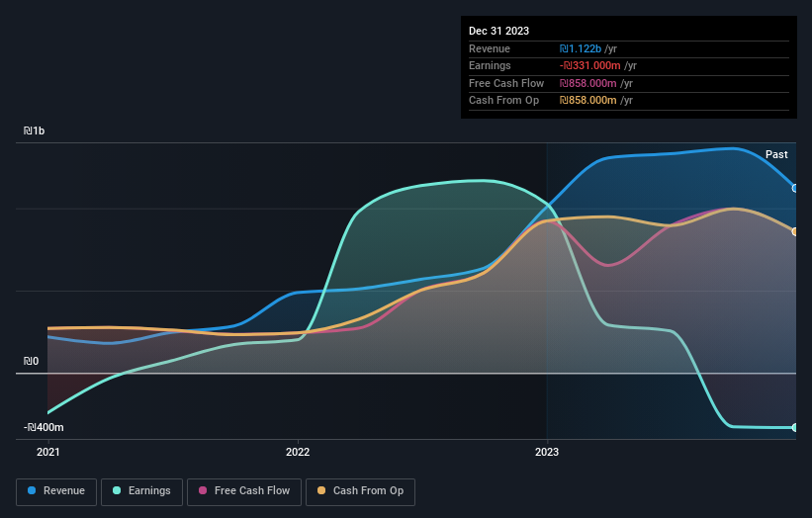Click the Dec 31 2023 tooltip date
This screenshot has width=812, height=518.
coord(498,31)
